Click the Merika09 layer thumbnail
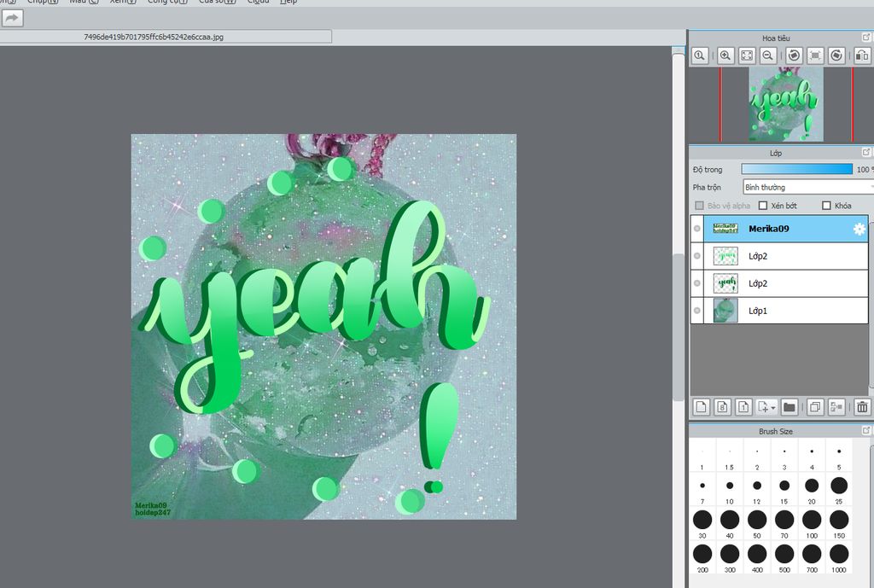This screenshot has height=588, width=874. (x=725, y=229)
